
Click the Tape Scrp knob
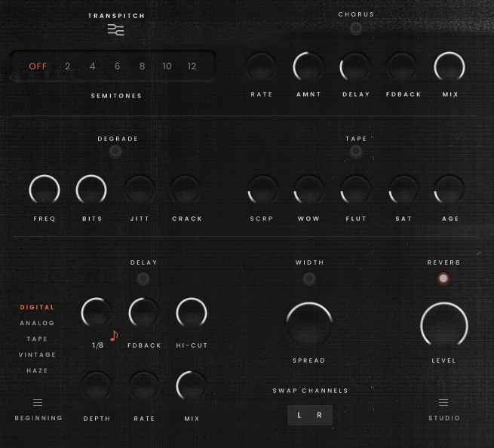pyautogui.click(x=262, y=190)
